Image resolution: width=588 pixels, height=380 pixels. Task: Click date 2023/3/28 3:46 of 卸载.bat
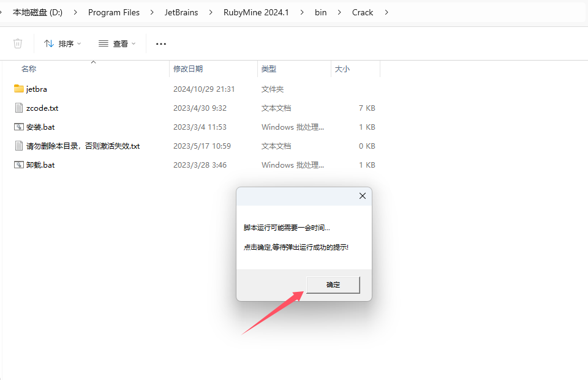tap(200, 165)
